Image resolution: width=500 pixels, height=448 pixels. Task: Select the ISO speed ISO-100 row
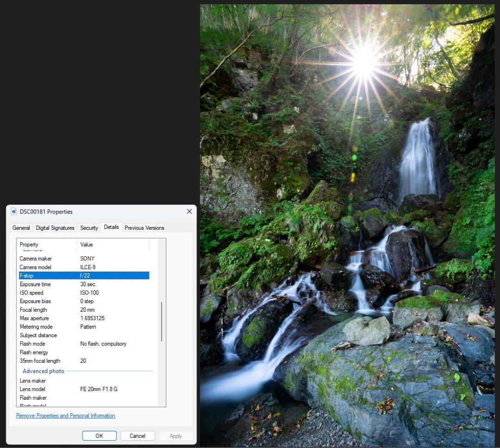(83, 293)
